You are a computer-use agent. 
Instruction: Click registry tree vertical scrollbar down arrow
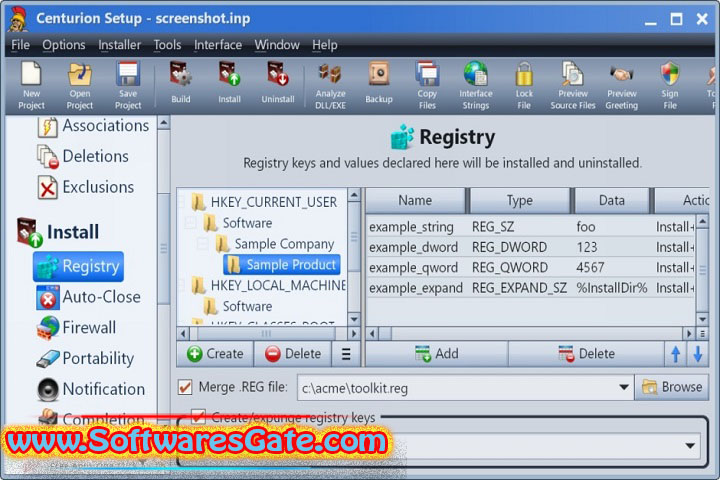coord(354,319)
